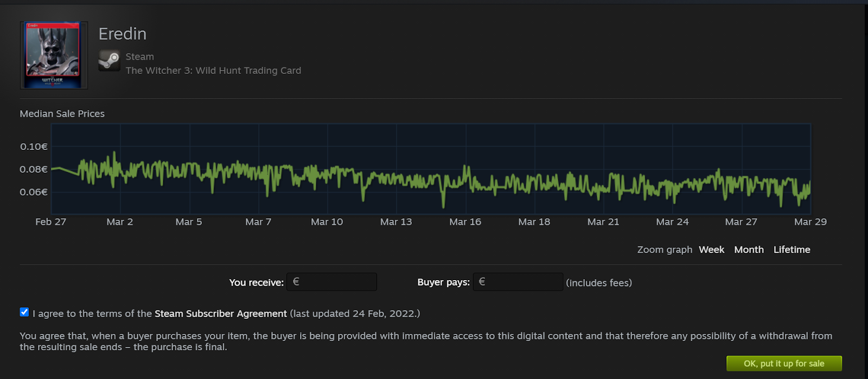Click the Eredin trading card thumbnail

click(x=54, y=55)
